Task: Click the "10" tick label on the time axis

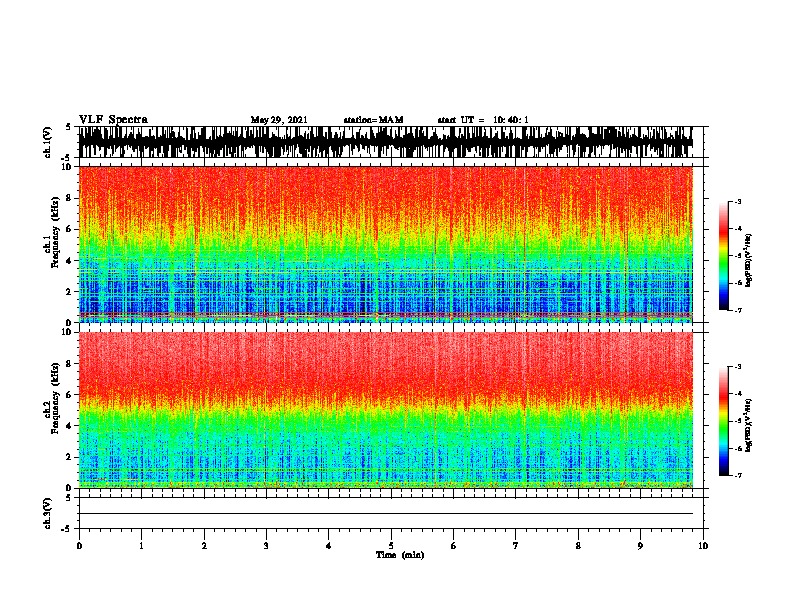Action: [x=703, y=546]
